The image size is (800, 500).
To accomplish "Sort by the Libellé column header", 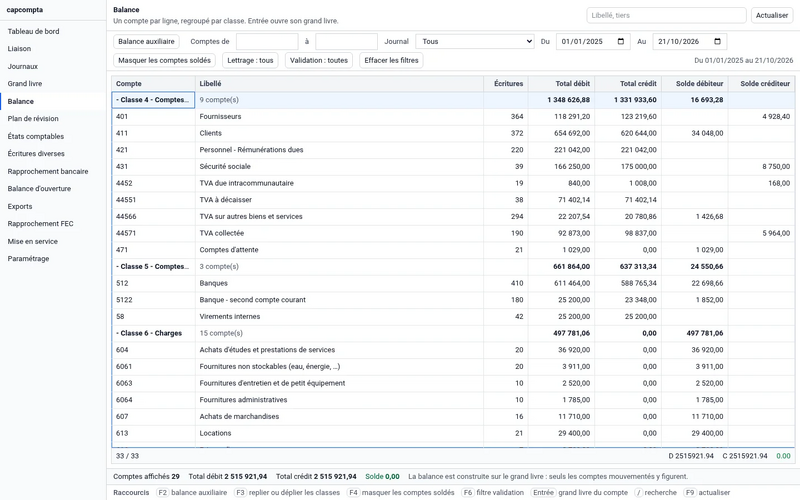I will coord(339,84).
